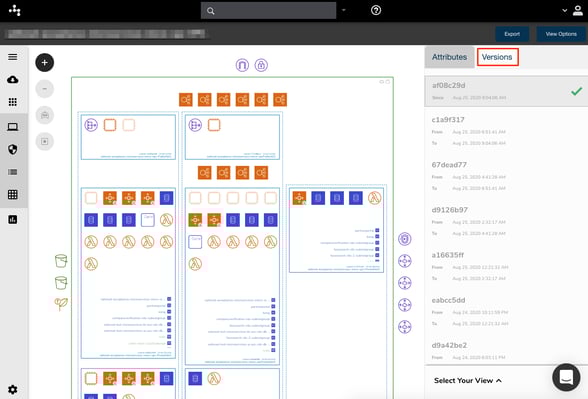Screen dimensions: 588x399
Task: Switch to the Versions tab
Action: (x=497, y=57)
